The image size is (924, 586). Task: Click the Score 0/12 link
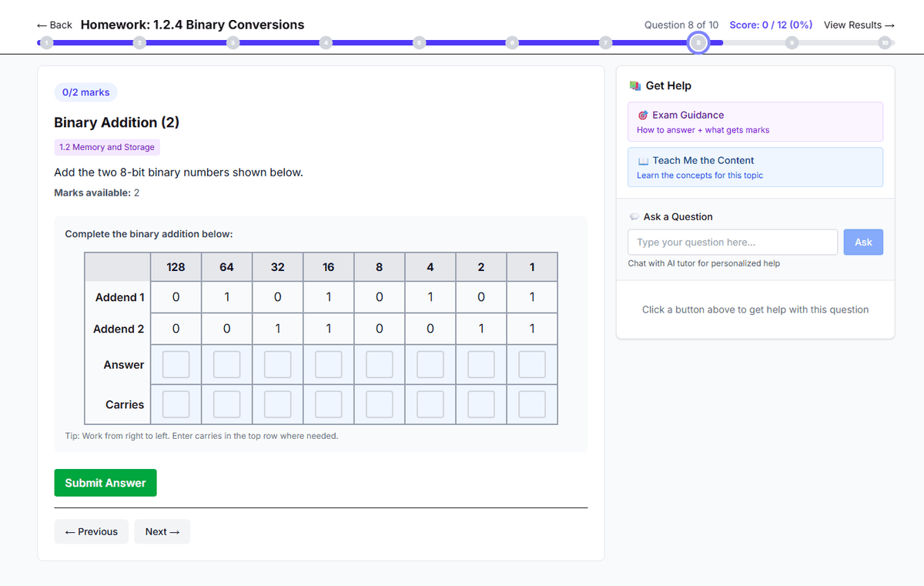point(770,25)
